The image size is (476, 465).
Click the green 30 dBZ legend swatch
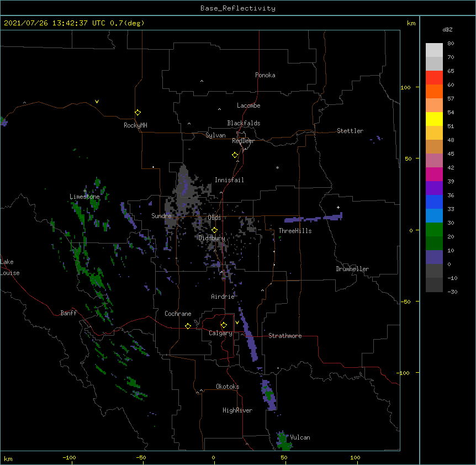click(x=434, y=230)
